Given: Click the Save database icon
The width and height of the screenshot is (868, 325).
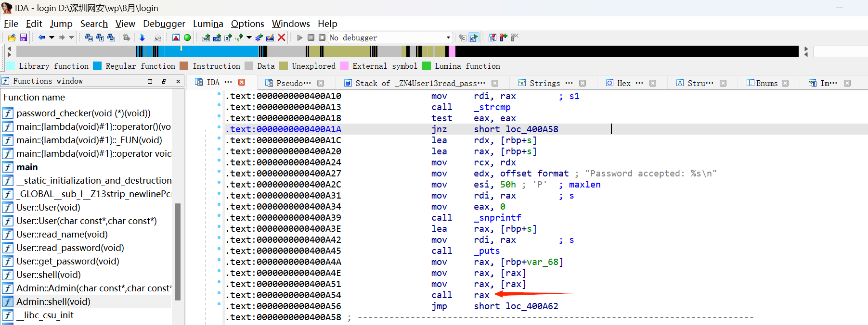Looking at the screenshot, I should (23, 37).
